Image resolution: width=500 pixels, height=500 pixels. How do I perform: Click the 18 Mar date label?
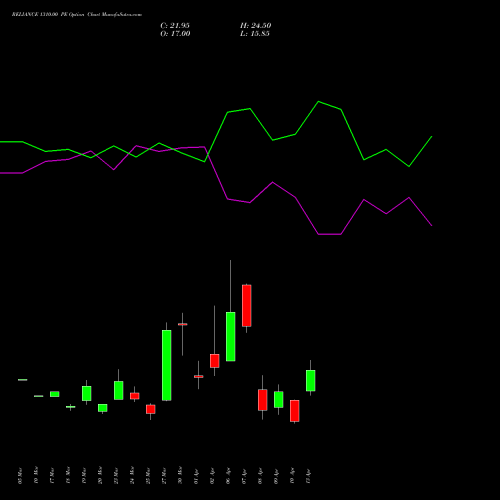pyautogui.click(x=68, y=476)
